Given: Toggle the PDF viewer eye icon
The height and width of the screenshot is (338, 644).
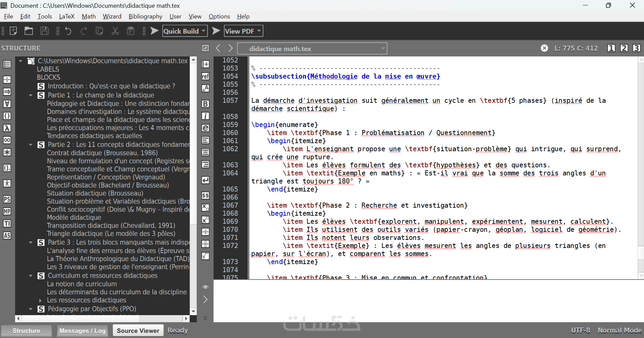Looking at the screenshot, I should (x=205, y=287).
